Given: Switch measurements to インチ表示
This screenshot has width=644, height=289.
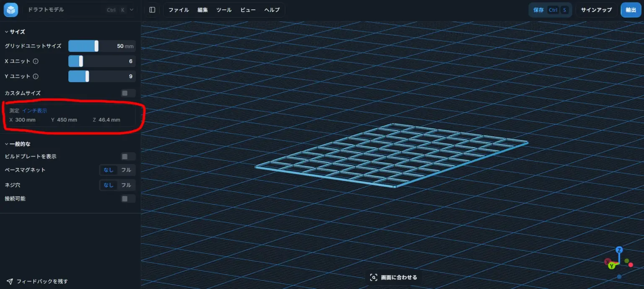Looking at the screenshot, I should point(36,110).
